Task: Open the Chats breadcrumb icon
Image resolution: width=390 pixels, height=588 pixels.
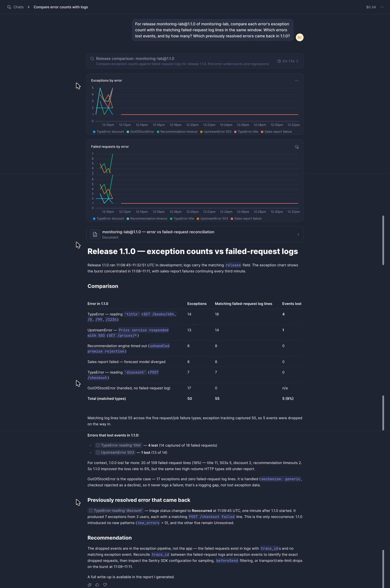Action: (x=9, y=7)
